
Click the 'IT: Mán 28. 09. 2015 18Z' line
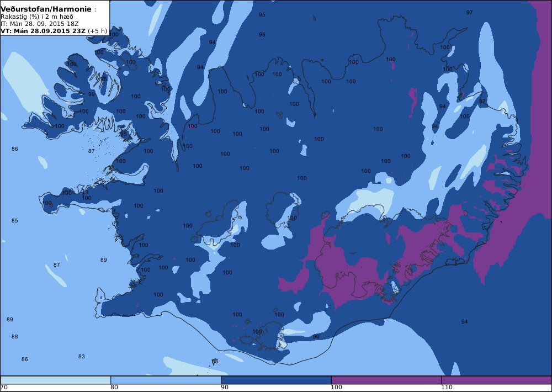pyautogui.click(x=39, y=24)
